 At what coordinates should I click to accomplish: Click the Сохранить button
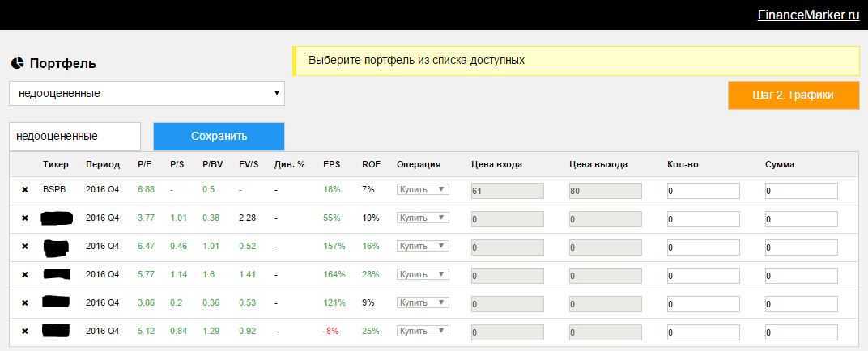(x=219, y=136)
